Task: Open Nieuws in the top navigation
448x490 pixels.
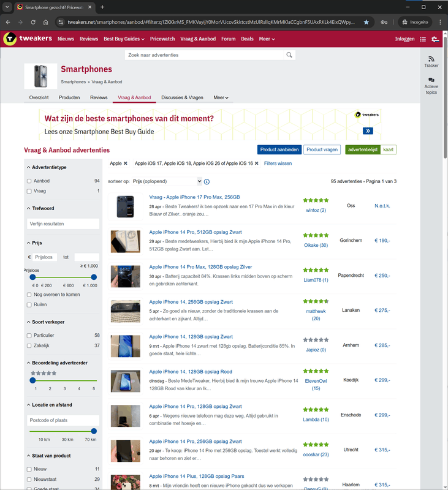Action: point(66,39)
